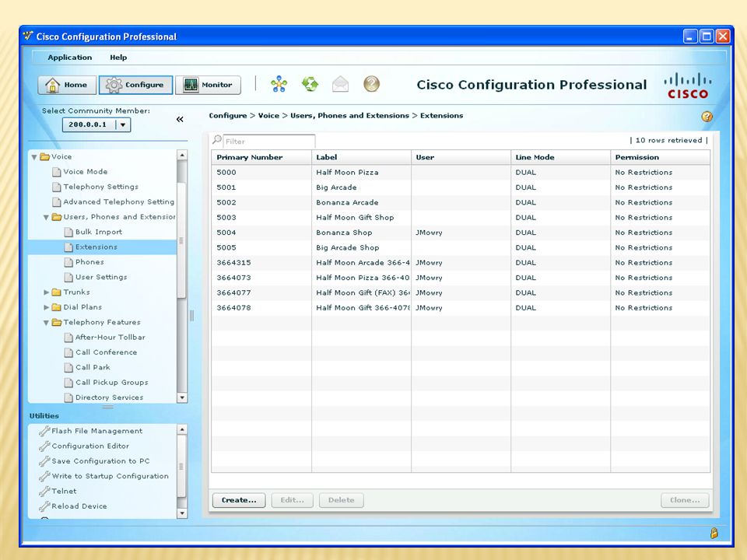Select extension 5003 row

click(461, 218)
